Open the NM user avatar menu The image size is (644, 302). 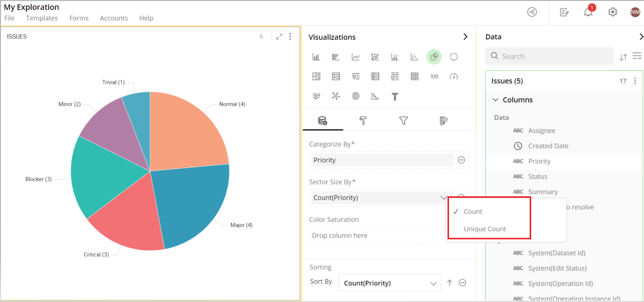pyautogui.click(x=635, y=12)
